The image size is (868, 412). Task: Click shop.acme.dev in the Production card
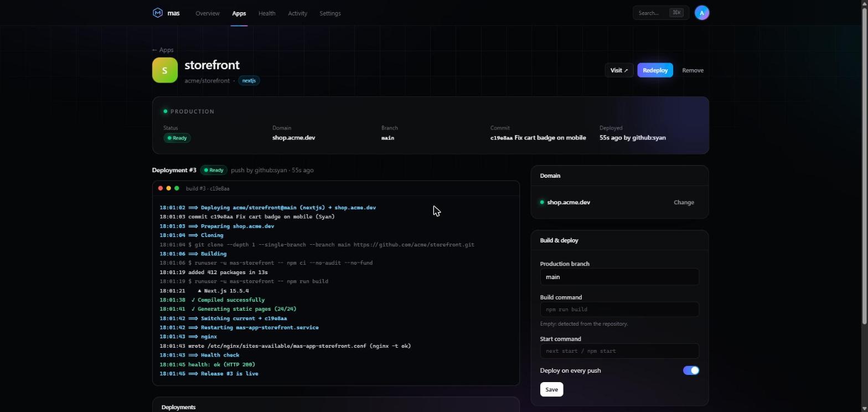tap(293, 138)
